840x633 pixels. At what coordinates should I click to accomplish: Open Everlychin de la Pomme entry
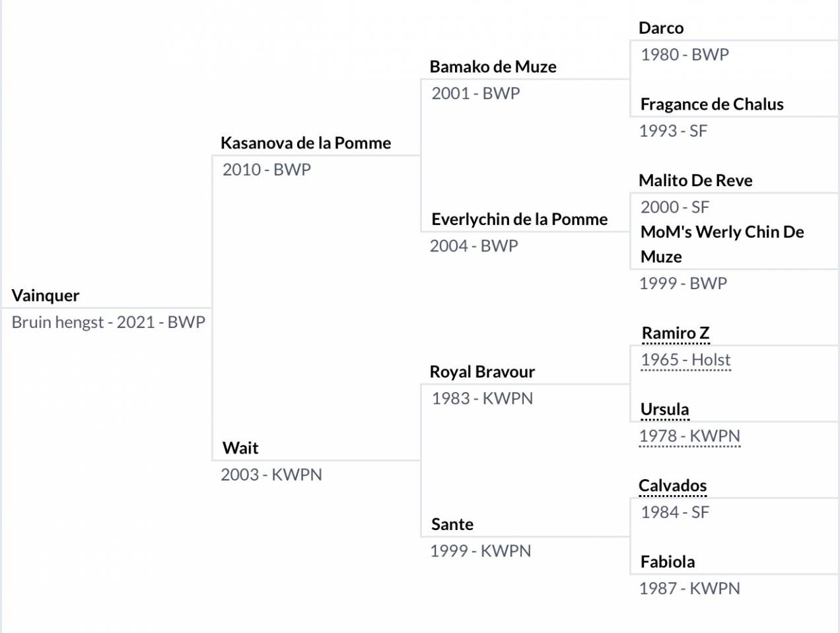point(519,219)
